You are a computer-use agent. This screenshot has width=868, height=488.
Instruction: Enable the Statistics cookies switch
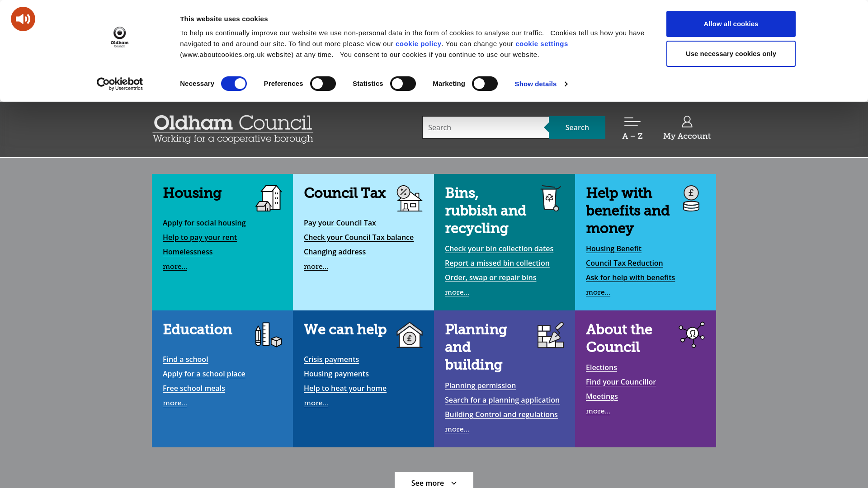[x=403, y=84]
